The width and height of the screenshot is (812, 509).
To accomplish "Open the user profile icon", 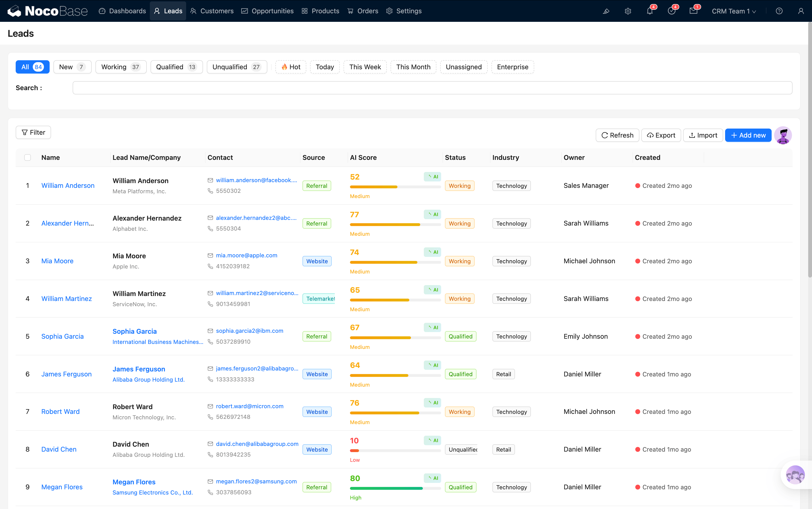I will pyautogui.click(x=801, y=11).
